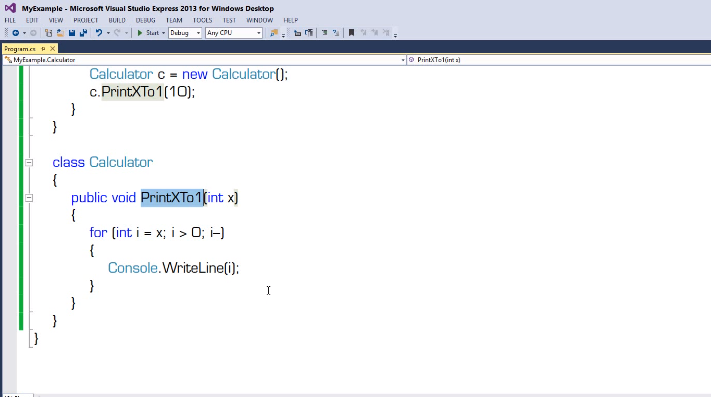Click the 'class Calculator' declaration text
The height and width of the screenshot is (397, 711).
[x=102, y=162]
